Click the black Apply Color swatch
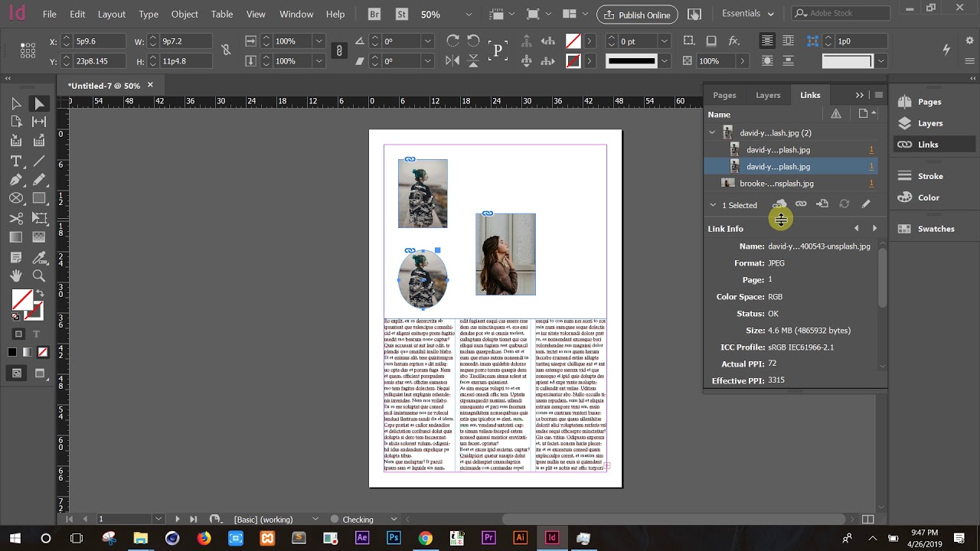The height and width of the screenshot is (551, 980). 12,352
